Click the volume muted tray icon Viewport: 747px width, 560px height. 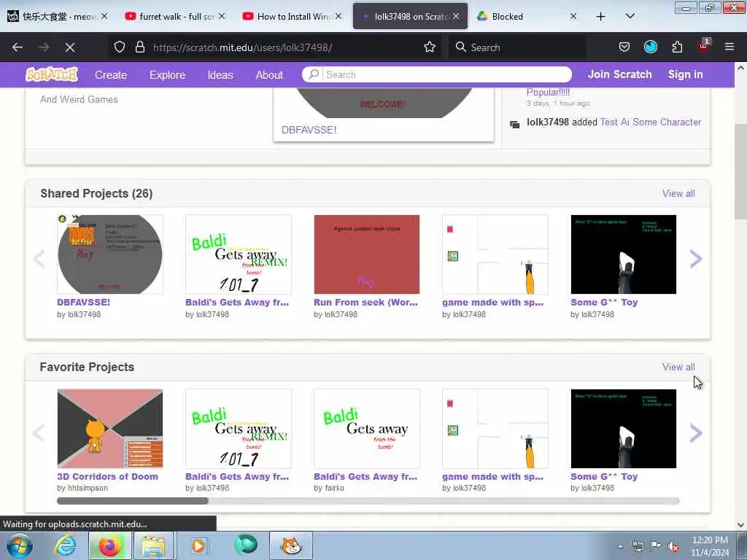(x=673, y=546)
